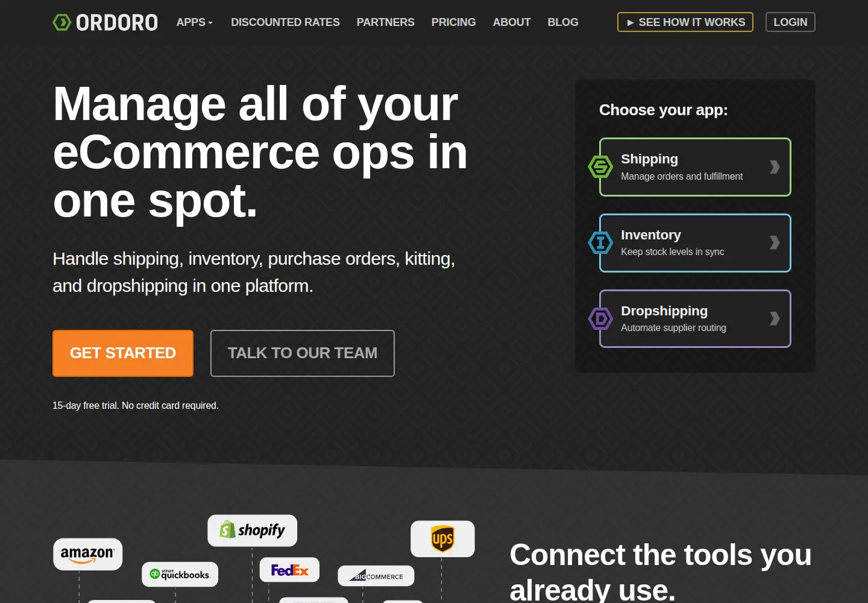Click the UPS shield logo badge
868x603 pixels.
click(x=442, y=538)
